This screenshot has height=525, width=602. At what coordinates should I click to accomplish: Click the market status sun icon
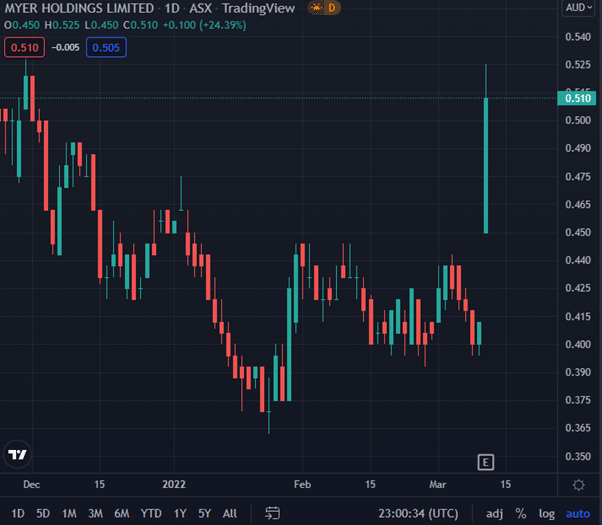coord(316,8)
